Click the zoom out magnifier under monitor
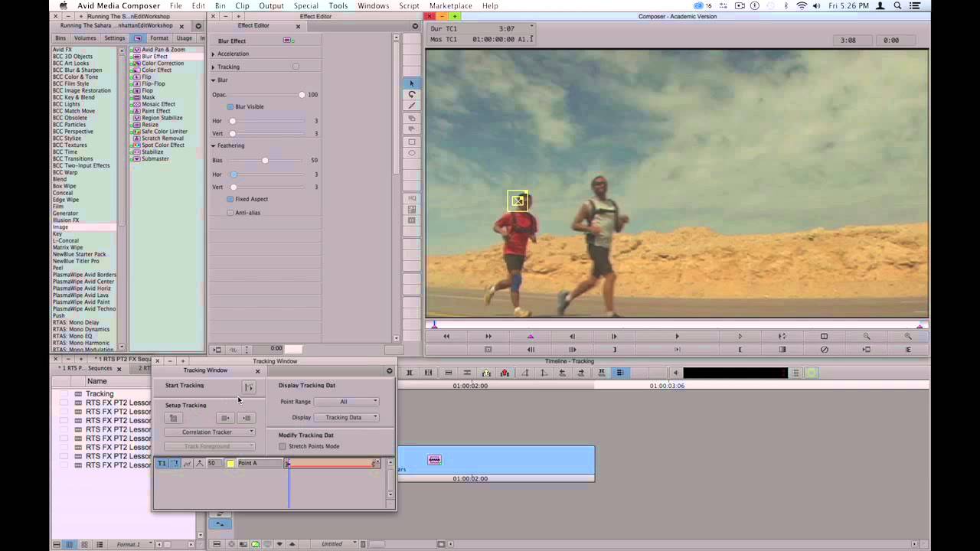Image resolution: width=980 pixels, height=551 pixels. 867,336
